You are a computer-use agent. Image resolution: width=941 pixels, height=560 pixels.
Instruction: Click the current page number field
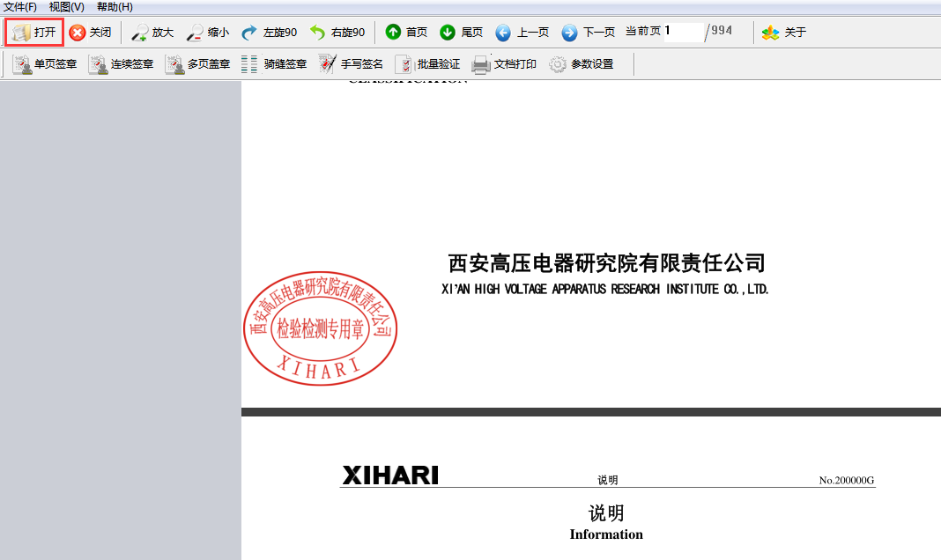(x=683, y=32)
